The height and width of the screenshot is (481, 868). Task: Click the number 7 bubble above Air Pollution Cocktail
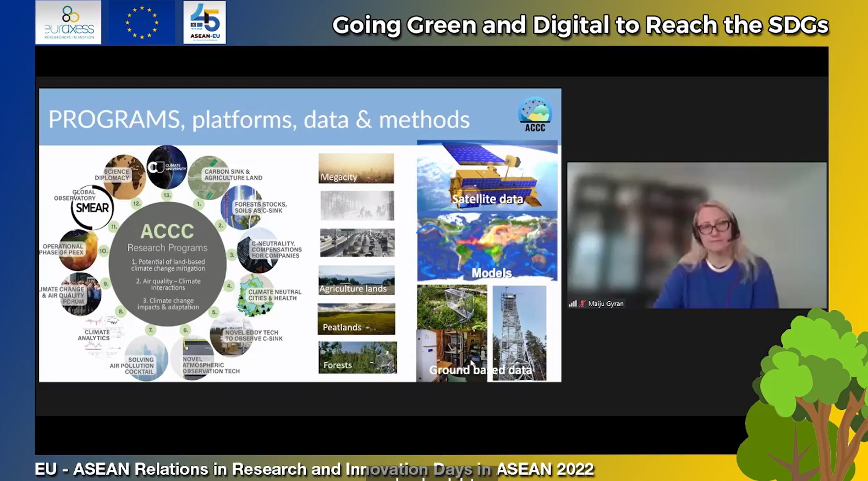151,330
